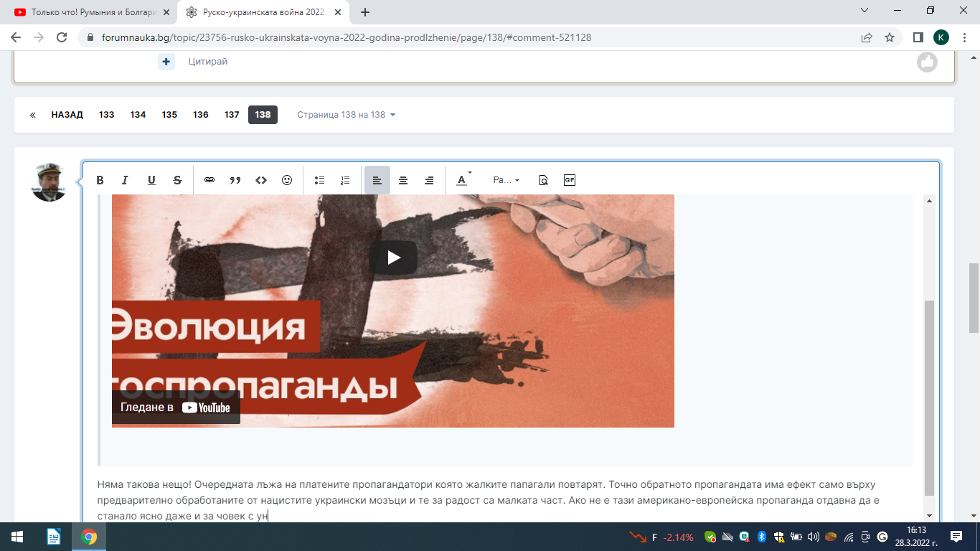Viewport: 980px width, 551px height.
Task: Insert a GIF into the post
Action: [570, 180]
